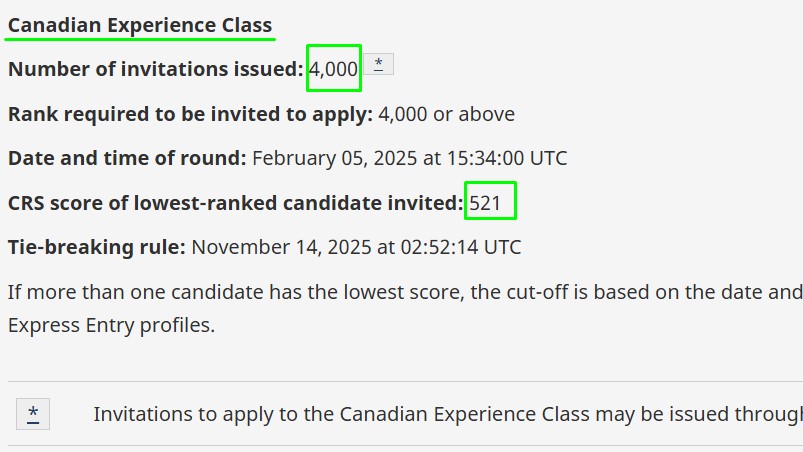803x452 pixels.
Task: Click the Canadian Experience Class heading
Action: [140, 25]
